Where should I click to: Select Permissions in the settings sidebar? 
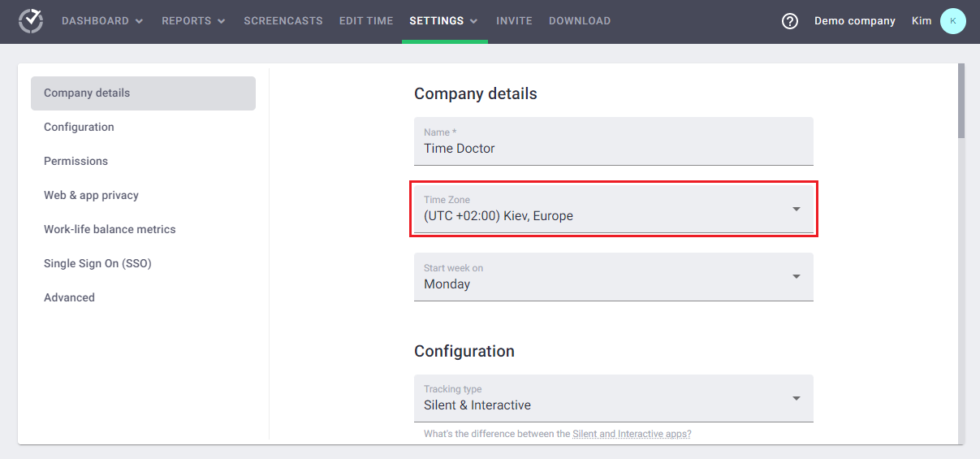point(76,161)
